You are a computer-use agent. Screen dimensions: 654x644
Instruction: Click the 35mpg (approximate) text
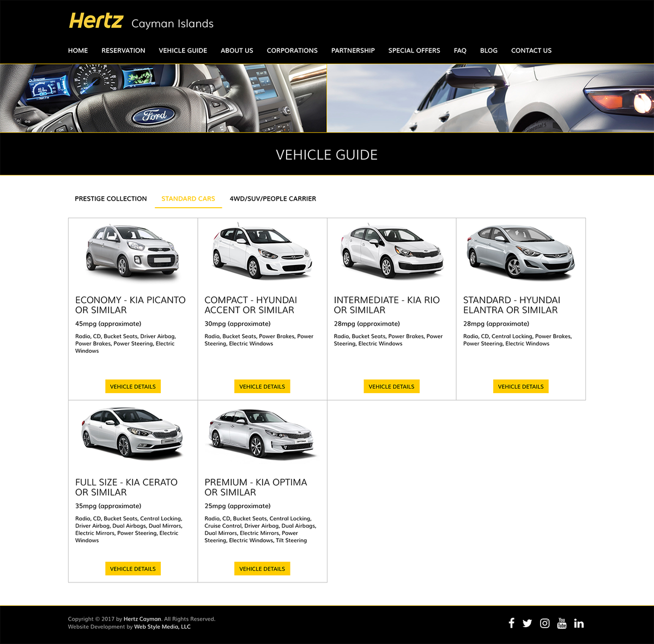point(108,506)
